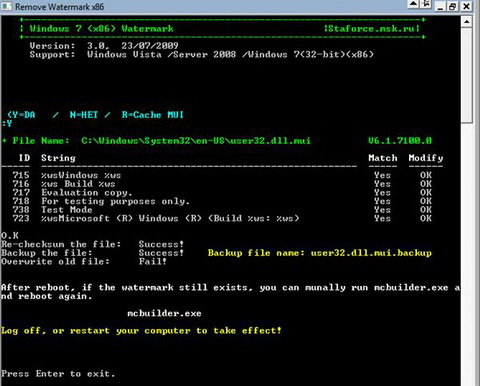Click the 'Evaluation copy.' string row
The image size is (480, 386).
[x=87, y=193]
